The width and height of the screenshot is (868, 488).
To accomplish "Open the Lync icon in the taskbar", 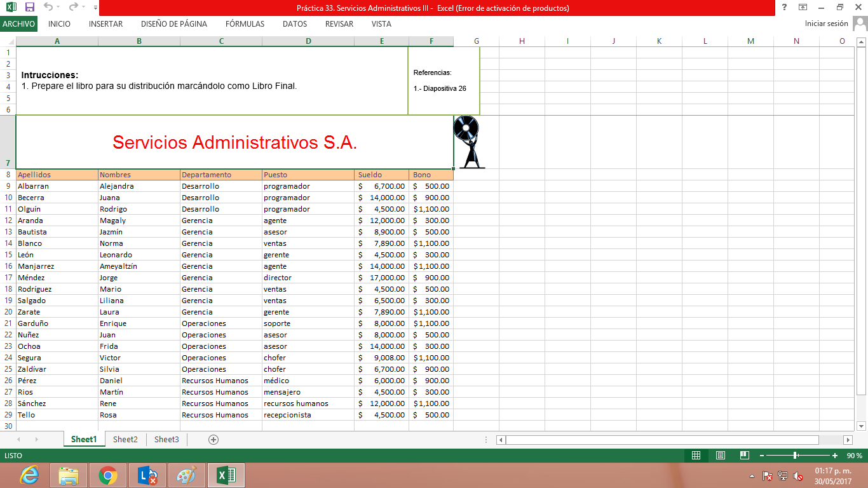I will coord(147,475).
